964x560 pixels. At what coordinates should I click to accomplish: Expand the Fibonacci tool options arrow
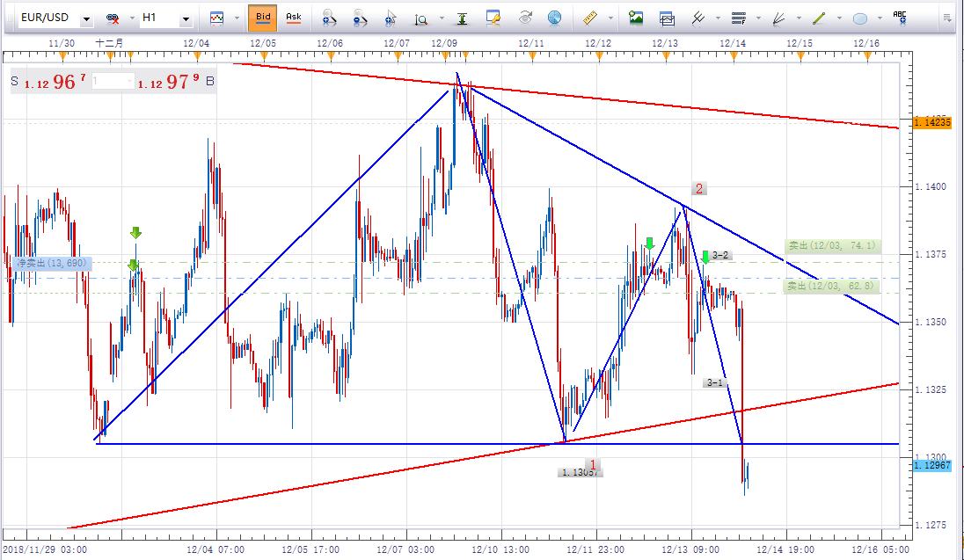point(758,18)
